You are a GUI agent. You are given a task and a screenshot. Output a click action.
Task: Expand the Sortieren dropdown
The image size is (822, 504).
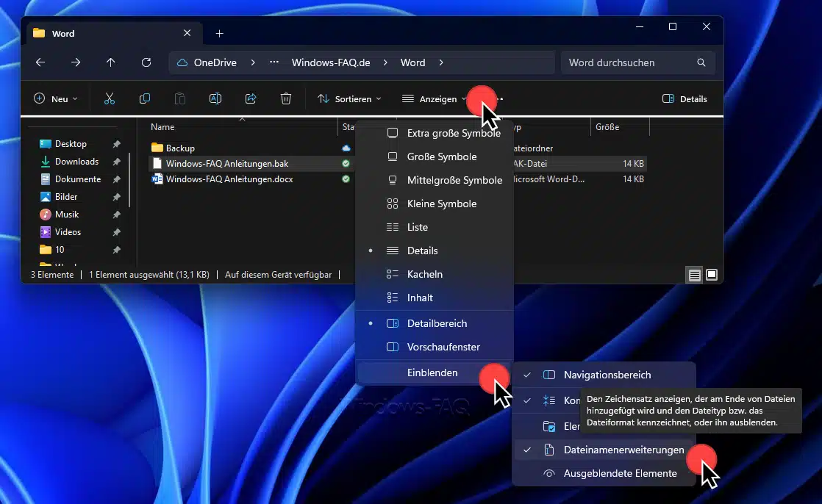[349, 98]
